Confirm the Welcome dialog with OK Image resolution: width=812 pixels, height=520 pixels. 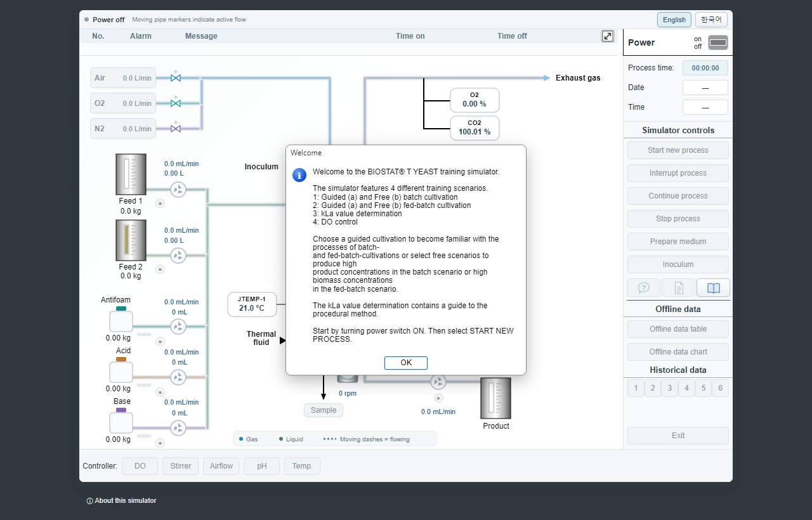pos(406,363)
